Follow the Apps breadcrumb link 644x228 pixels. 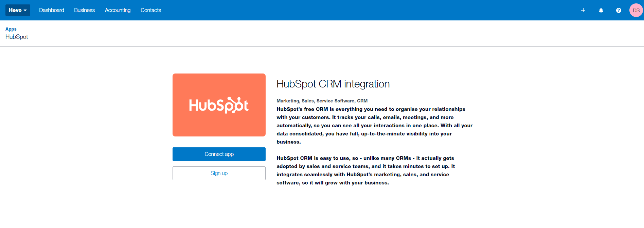point(11,29)
